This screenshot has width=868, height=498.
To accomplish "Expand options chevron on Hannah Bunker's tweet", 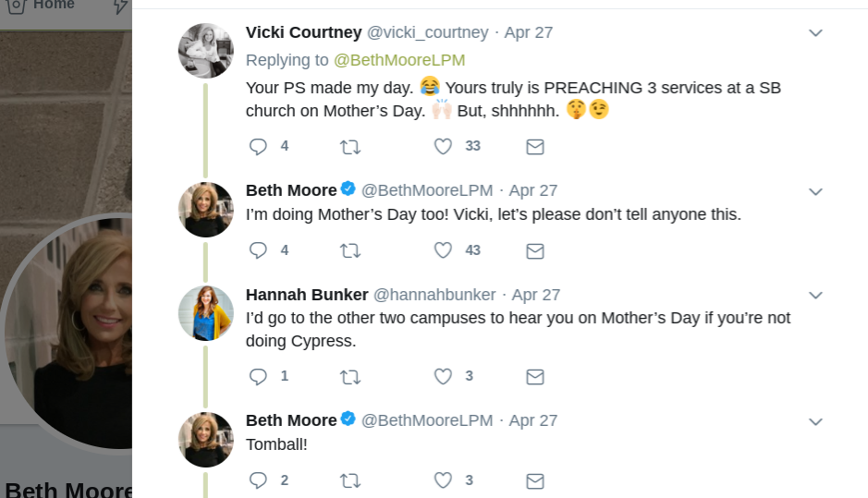I will [x=815, y=296].
